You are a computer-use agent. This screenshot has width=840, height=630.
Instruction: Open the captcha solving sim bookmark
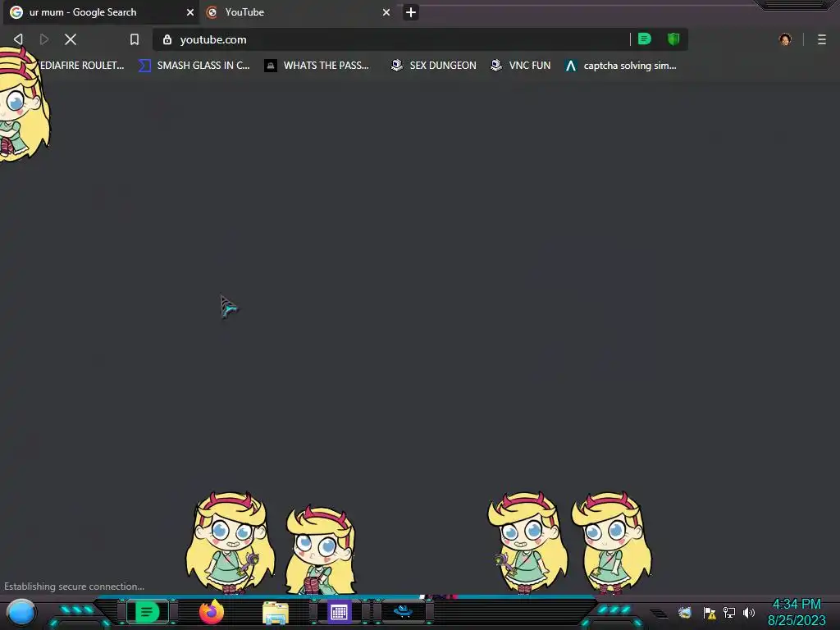[x=622, y=66]
